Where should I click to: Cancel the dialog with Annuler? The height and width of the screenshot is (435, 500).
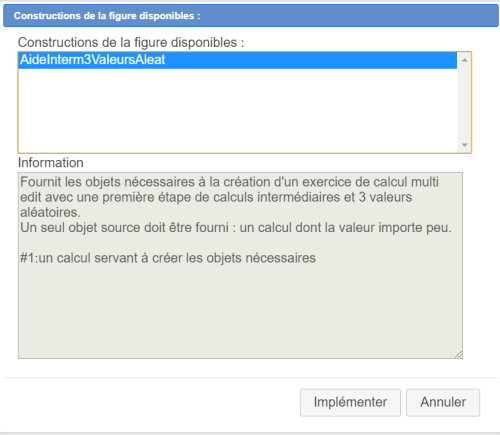443,402
